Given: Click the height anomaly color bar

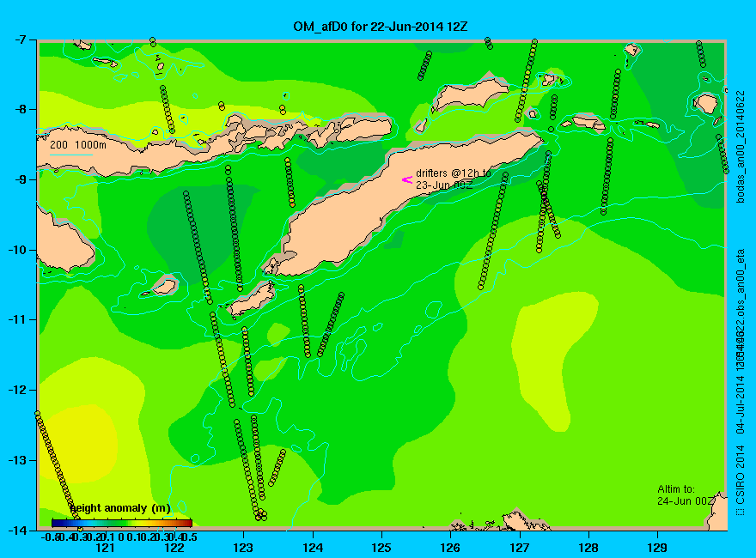Looking at the screenshot, I should (x=122, y=523).
